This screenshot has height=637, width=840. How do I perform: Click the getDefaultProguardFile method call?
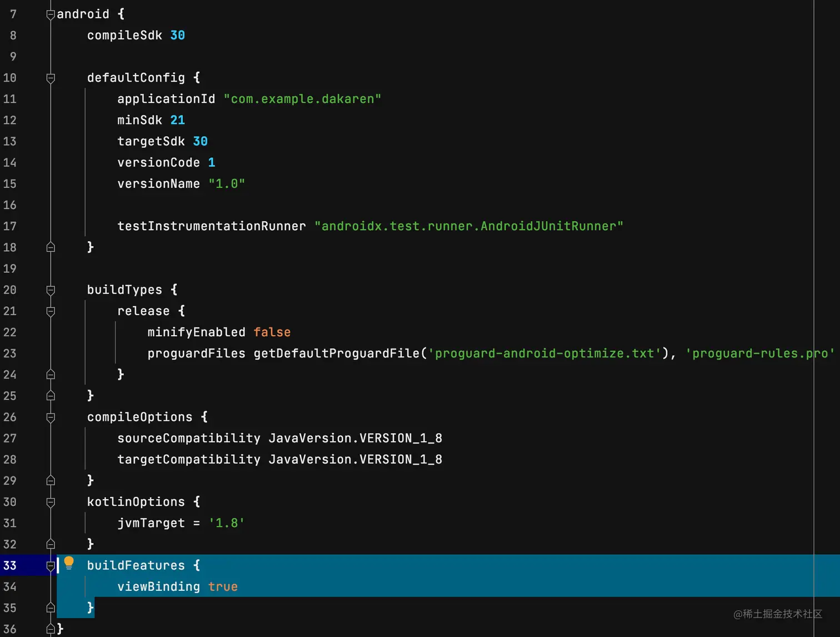[x=337, y=354]
